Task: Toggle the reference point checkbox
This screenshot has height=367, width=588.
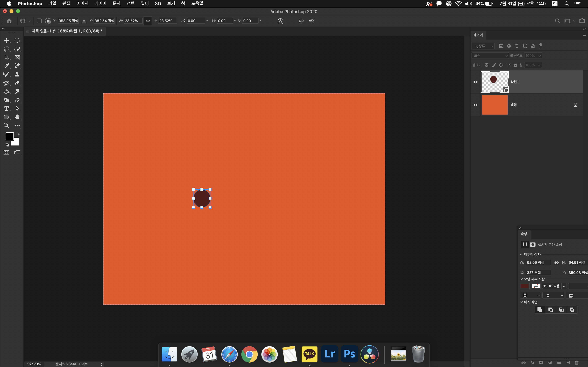Action: tap(39, 21)
